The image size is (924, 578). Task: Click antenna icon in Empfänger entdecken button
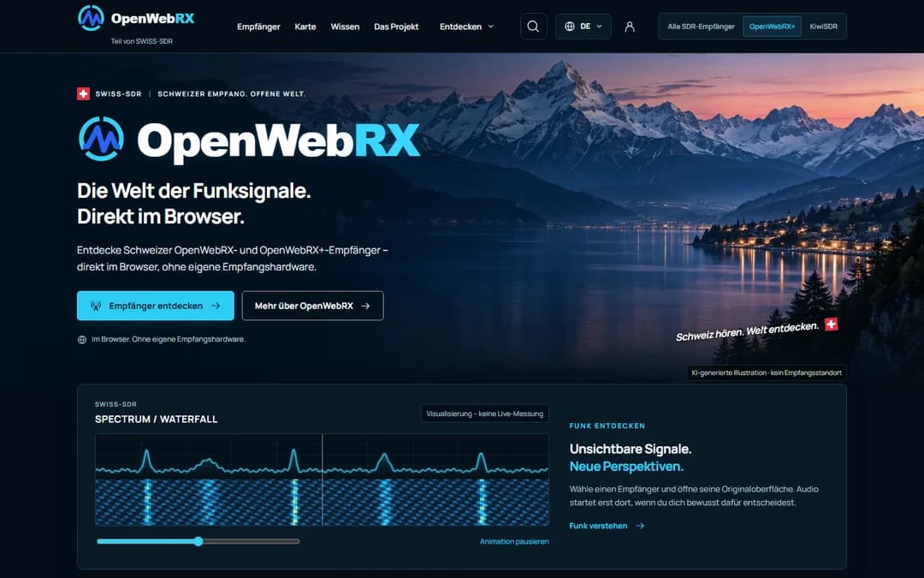pos(96,306)
